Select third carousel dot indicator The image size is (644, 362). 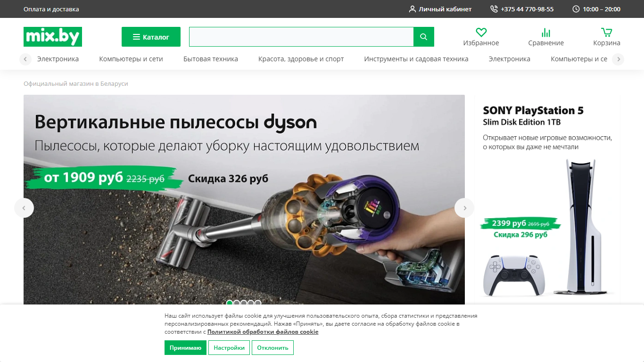(244, 303)
